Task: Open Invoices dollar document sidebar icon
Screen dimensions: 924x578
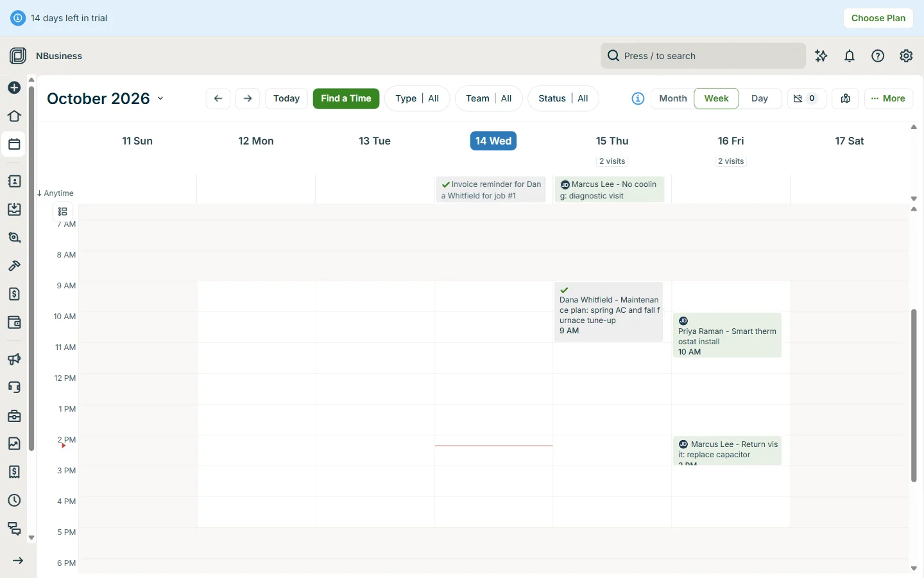Action: pyautogui.click(x=14, y=294)
